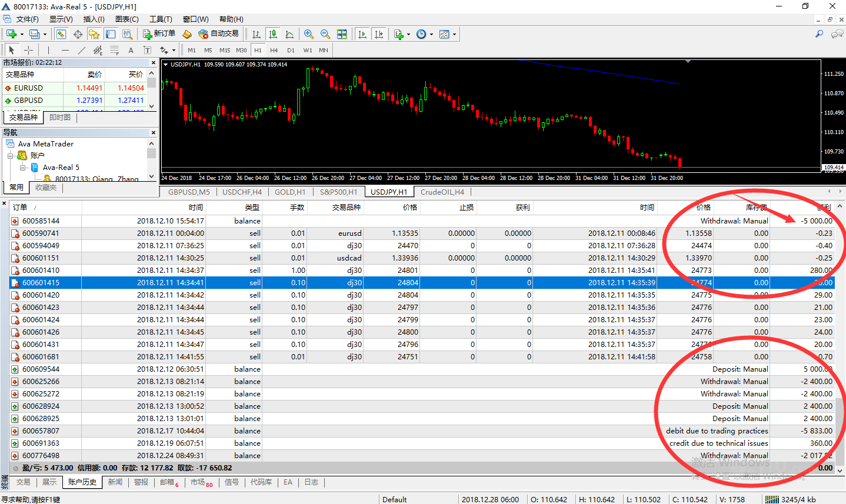Open the 即时图 tab in Market Watch
The width and height of the screenshot is (846, 504).
click(x=60, y=118)
